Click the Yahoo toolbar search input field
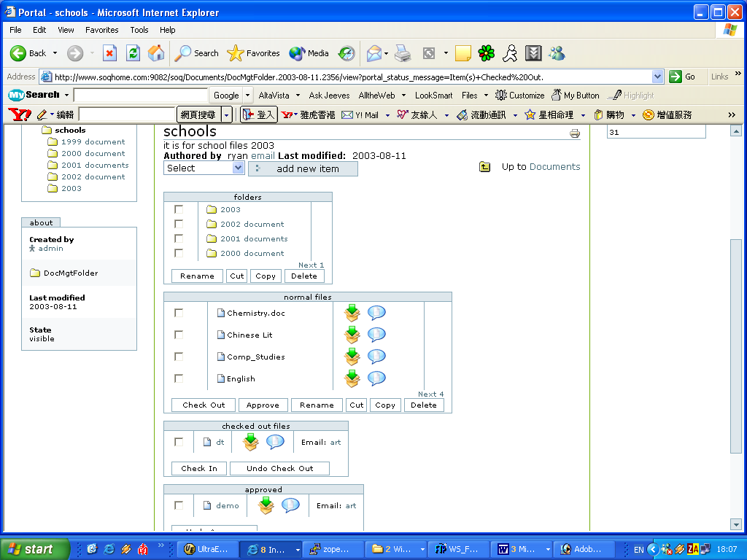Image resolution: width=747 pixels, height=560 pixels. coord(126,115)
